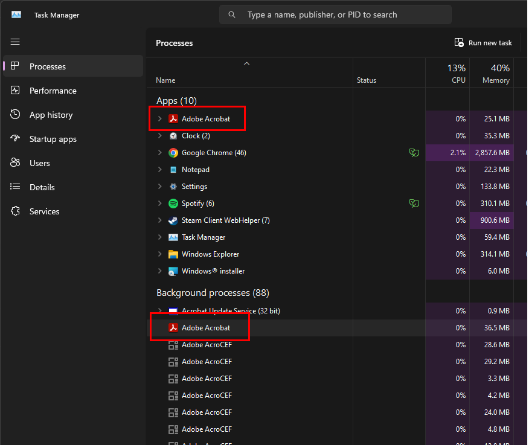Open the hamburger navigation menu
The image size is (528, 445).
[x=15, y=42]
